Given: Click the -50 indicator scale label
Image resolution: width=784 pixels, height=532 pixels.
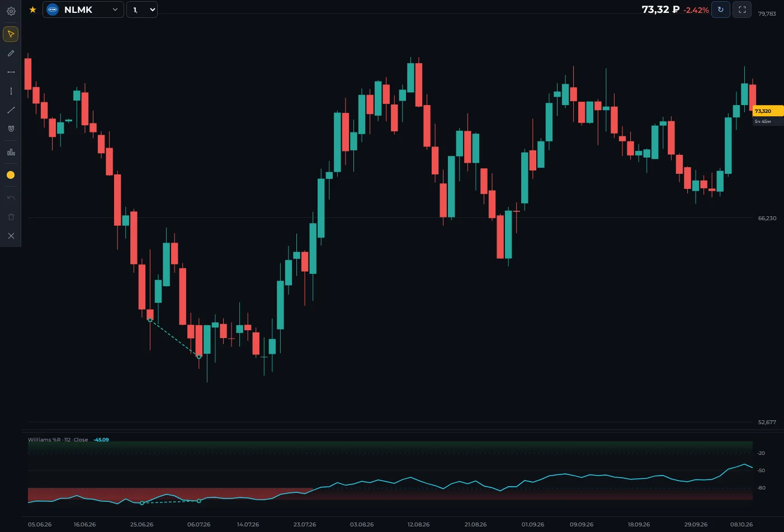Looking at the screenshot, I should 761,471.
